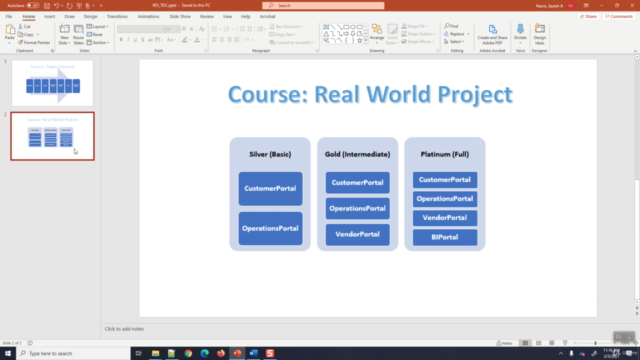Select the VendorPortal box in Gold column

(358, 234)
